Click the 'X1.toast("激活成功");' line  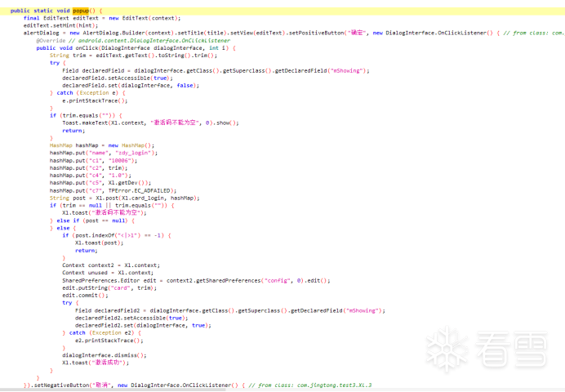pos(96,363)
